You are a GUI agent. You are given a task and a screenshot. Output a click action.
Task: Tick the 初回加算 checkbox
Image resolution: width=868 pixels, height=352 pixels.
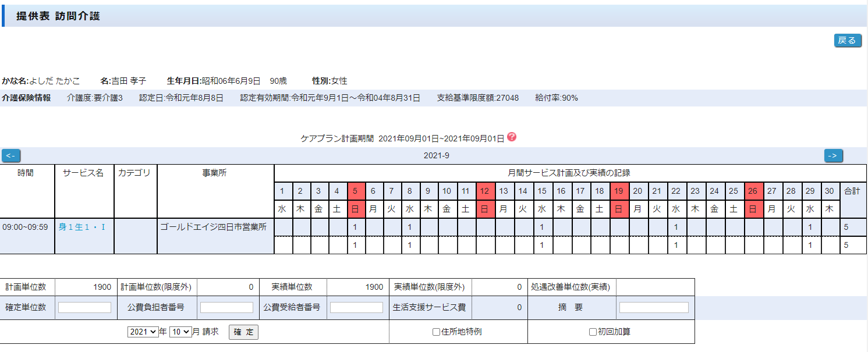593,332
